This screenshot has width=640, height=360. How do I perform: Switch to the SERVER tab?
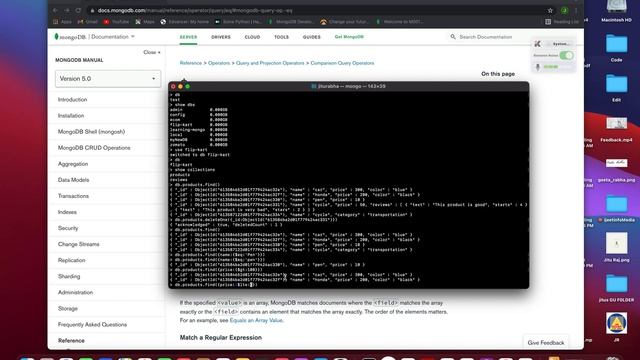(x=188, y=37)
